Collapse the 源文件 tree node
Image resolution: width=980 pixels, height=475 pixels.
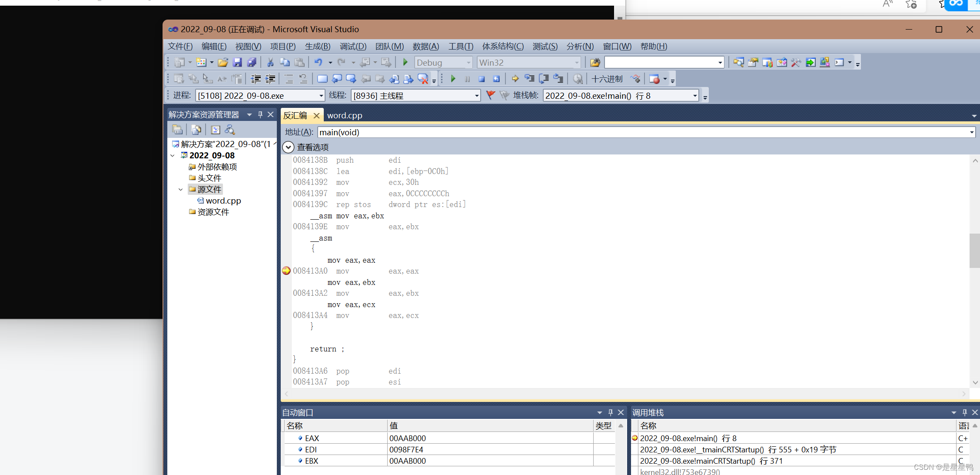pos(180,189)
